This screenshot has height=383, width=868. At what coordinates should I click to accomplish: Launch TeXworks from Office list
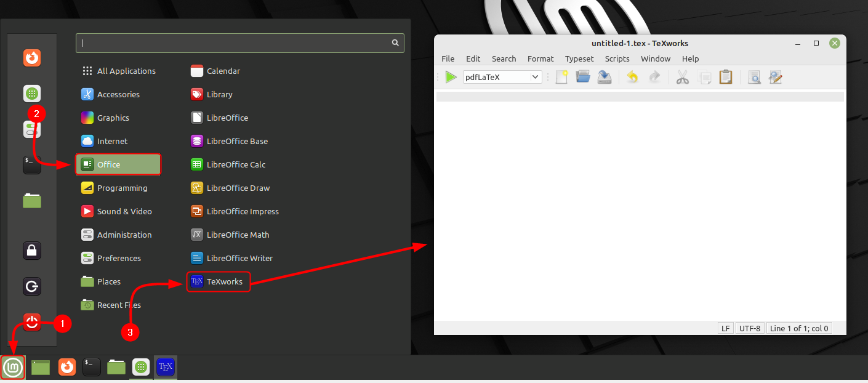(218, 281)
